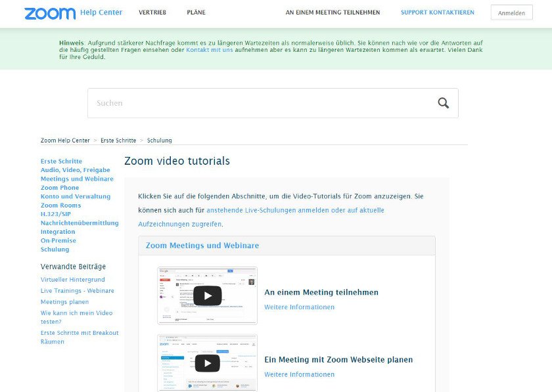
Task: Click the bold 'Hinweis' notice label
Action: click(x=72, y=43)
